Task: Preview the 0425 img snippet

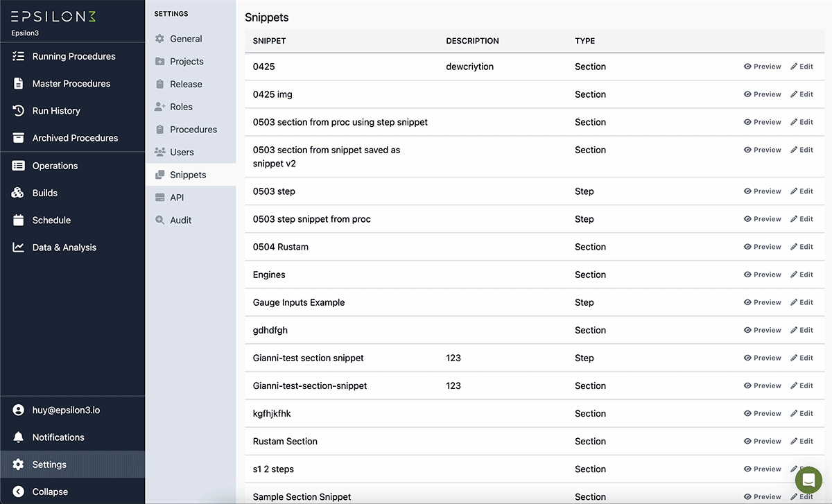Action: pos(762,94)
